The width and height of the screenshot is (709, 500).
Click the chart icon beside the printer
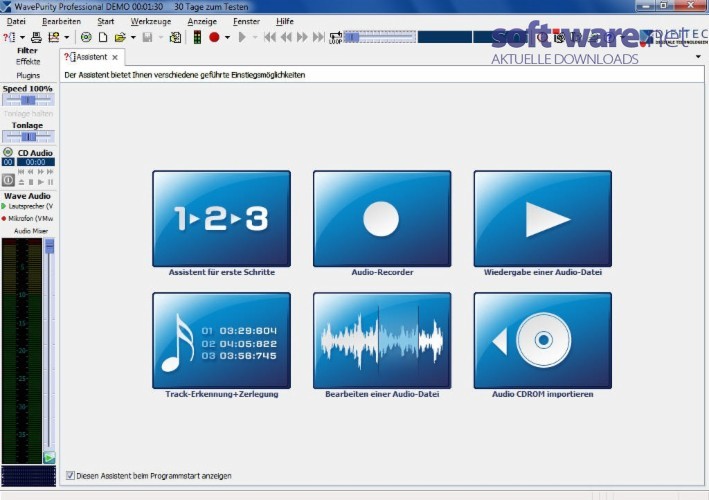coord(54,38)
